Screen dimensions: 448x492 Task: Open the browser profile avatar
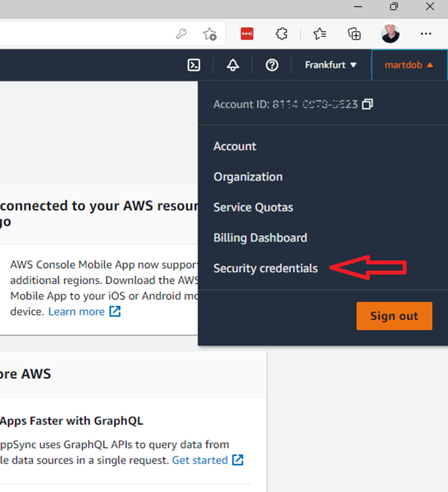point(390,34)
